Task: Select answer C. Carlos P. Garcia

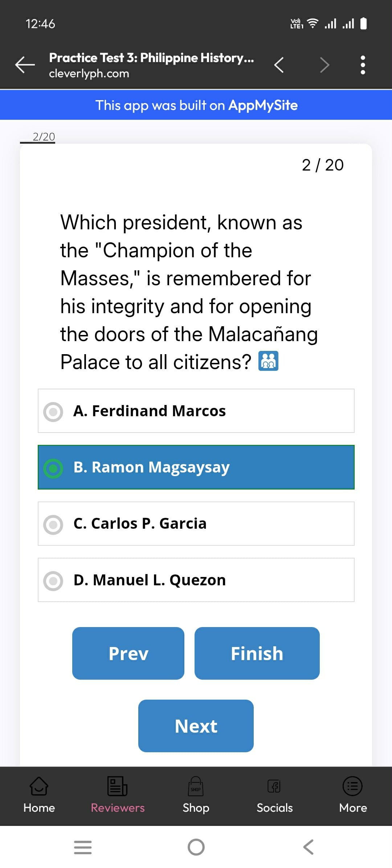Action: 196,524
